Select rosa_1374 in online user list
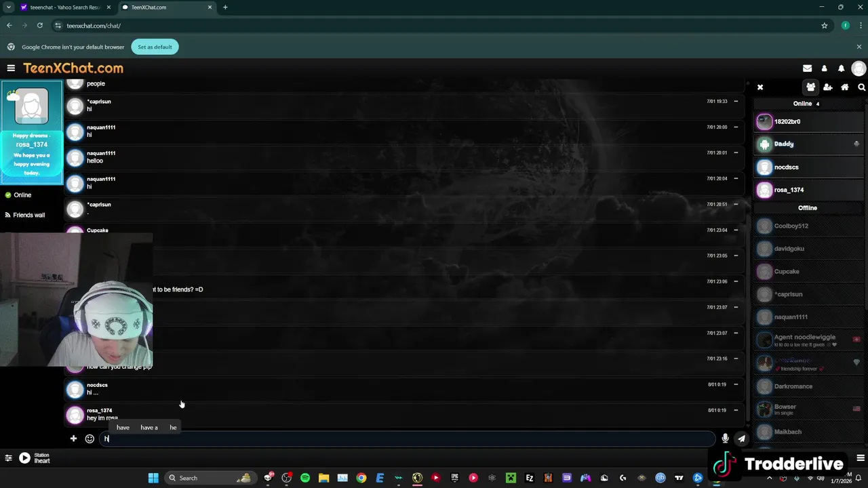The height and width of the screenshot is (488, 868). point(808,190)
